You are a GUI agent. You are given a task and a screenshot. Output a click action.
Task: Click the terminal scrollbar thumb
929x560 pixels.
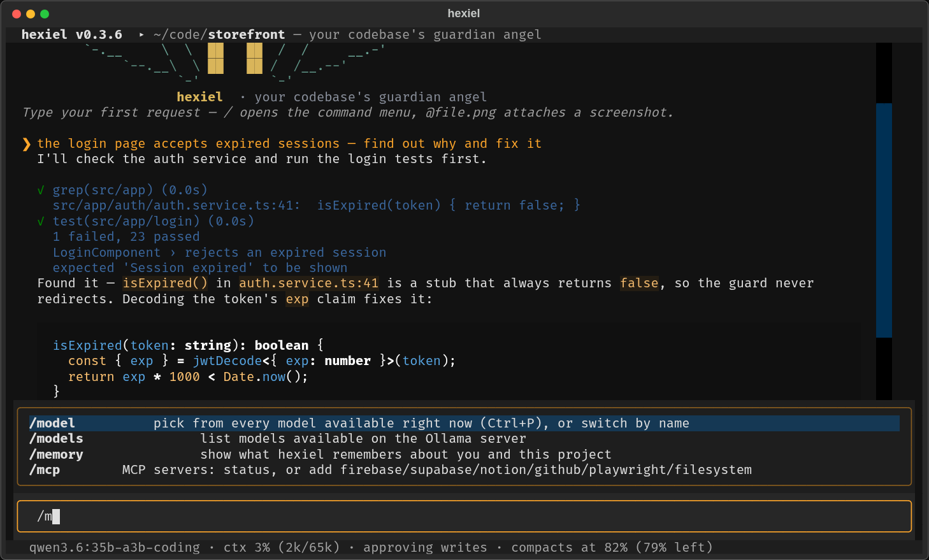click(x=884, y=220)
